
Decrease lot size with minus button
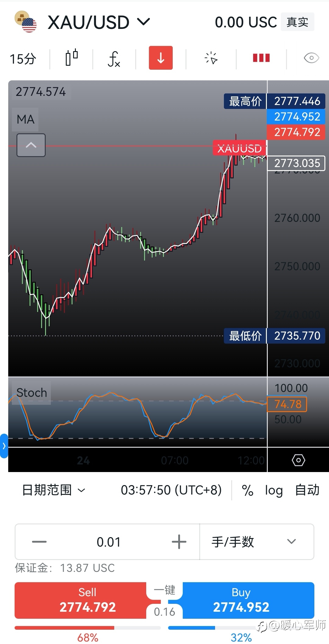pyautogui.click(x=39, y=542)
